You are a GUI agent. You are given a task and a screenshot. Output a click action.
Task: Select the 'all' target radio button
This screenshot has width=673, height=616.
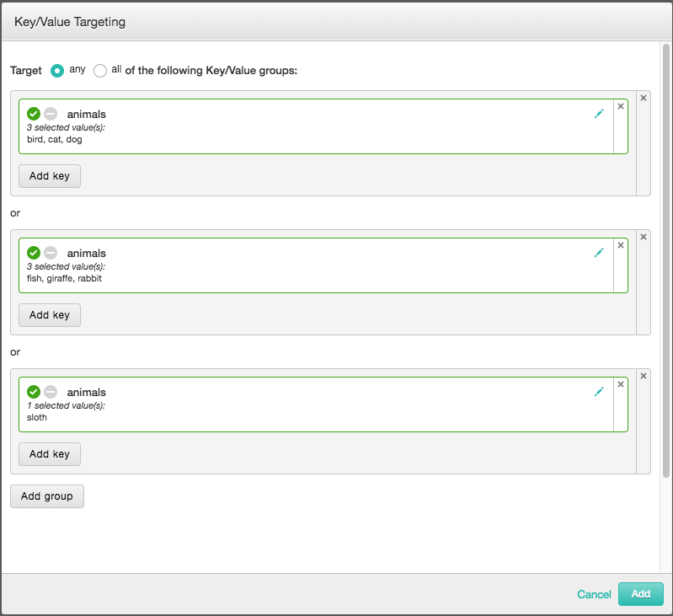(100, 71)
